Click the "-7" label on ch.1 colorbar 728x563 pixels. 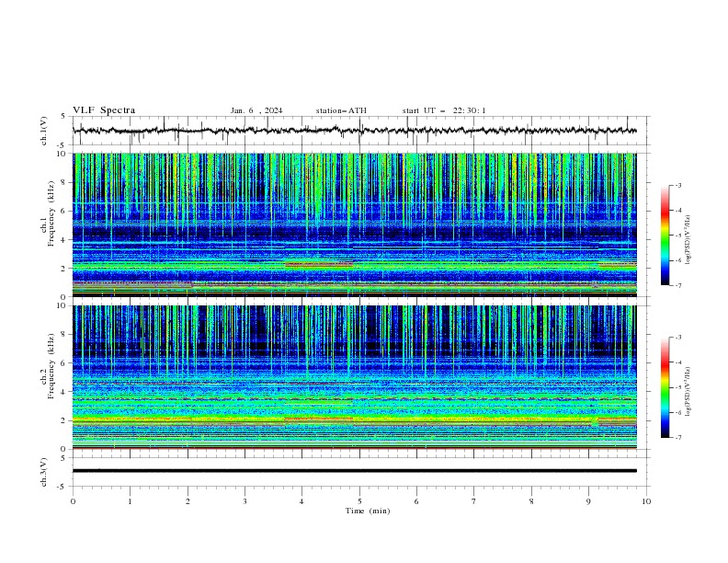click(x=678, y=285)
